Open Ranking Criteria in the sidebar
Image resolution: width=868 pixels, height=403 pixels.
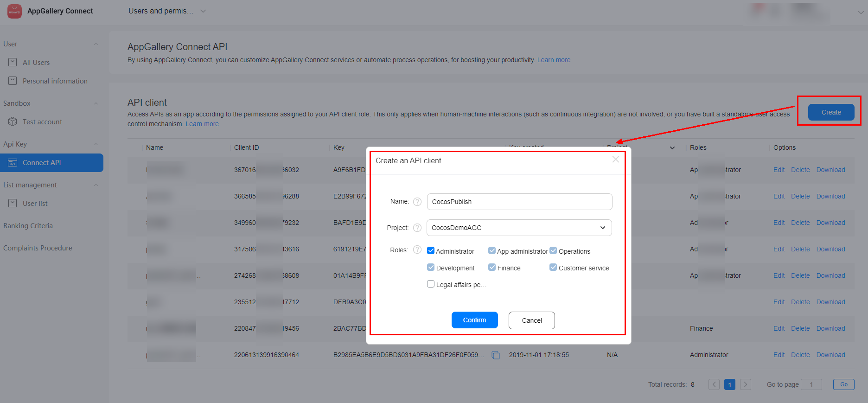tap(28, 226)
